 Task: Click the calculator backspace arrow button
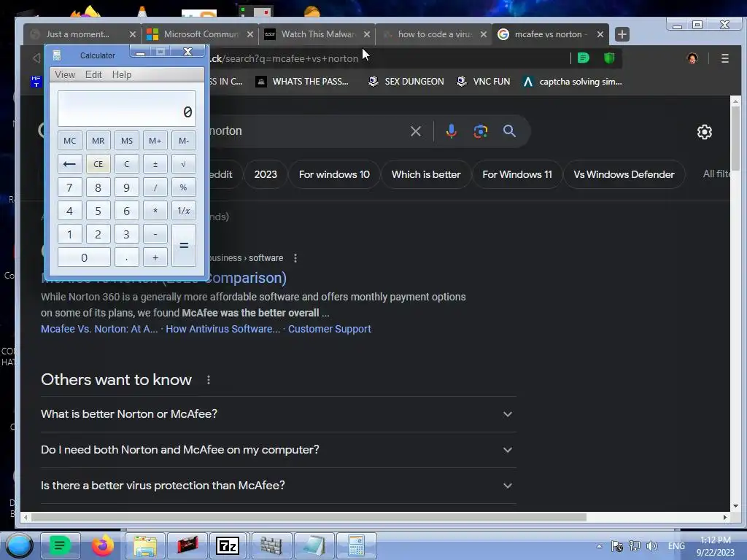pyautogui.click(x=69, y=164)
